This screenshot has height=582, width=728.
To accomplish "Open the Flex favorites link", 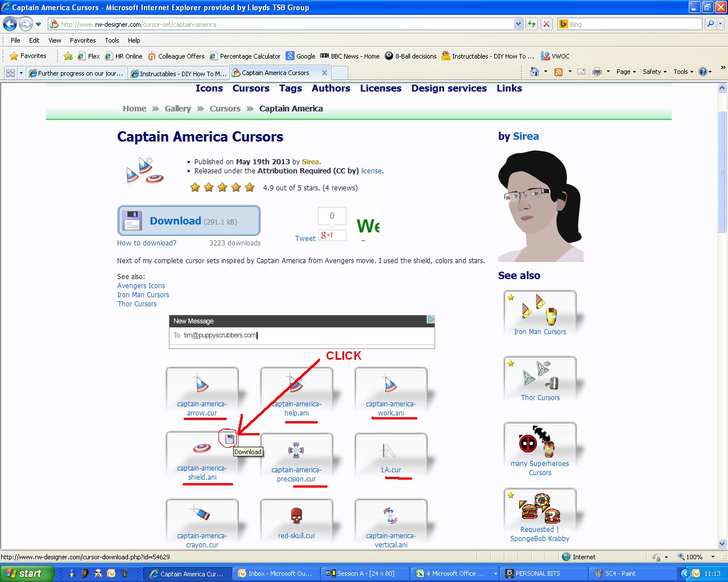I will tap(89, 56).
